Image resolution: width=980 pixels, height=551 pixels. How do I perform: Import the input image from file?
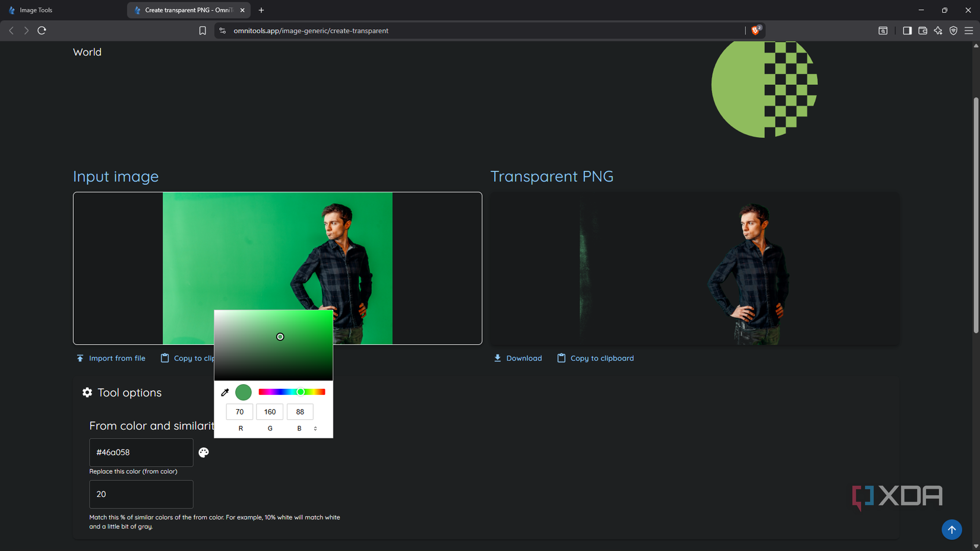[111, 358]
